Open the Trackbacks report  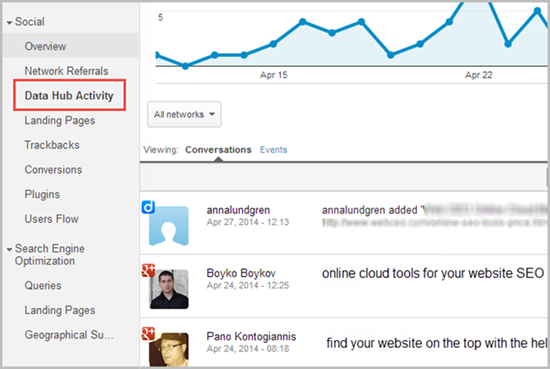coord(52,145)
